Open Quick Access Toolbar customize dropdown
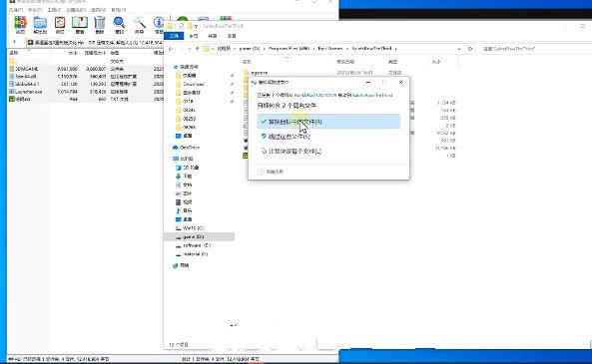 [x=197, y=26]
